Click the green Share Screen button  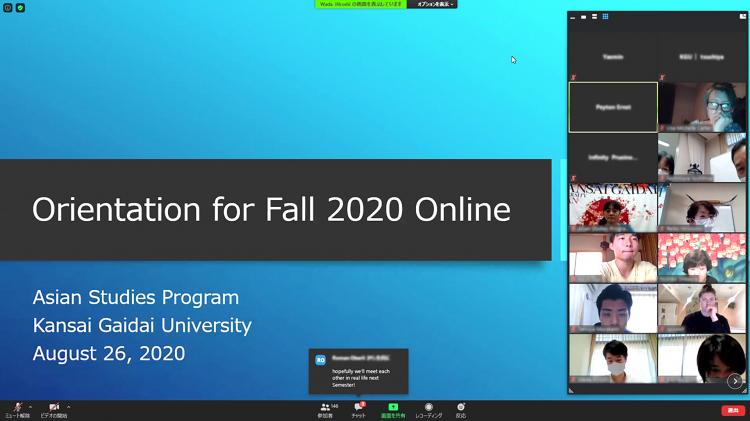(393, 410)
